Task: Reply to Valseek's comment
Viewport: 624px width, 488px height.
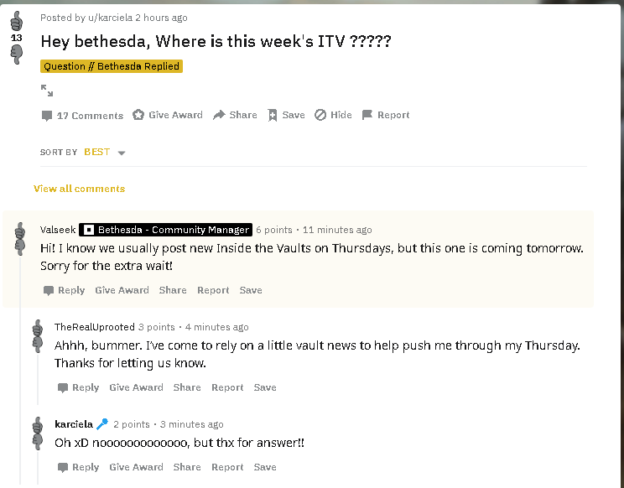Action: (64, 290)
